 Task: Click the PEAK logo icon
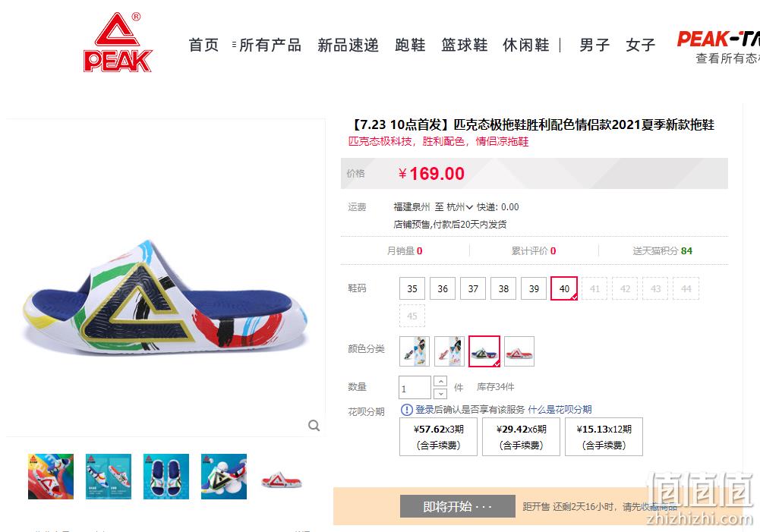pos(118,42)
